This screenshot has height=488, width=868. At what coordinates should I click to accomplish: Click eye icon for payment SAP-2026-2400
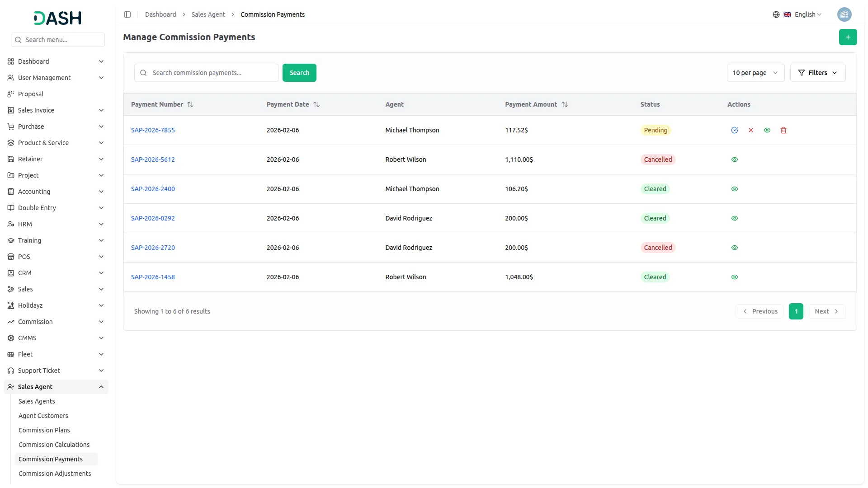point(734,189)
